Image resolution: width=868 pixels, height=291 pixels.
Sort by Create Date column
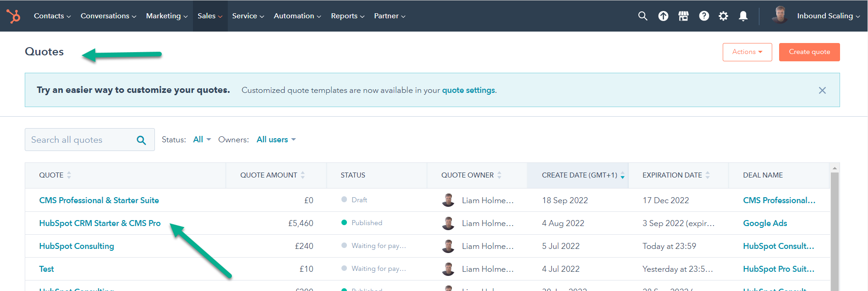(579, 175)
